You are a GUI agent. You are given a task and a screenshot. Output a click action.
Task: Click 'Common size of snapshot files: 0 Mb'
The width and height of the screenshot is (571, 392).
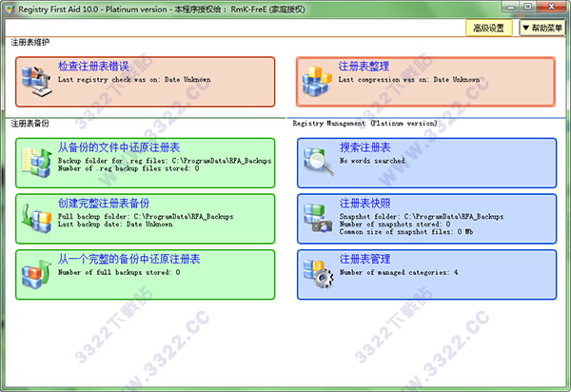point(406,231)
